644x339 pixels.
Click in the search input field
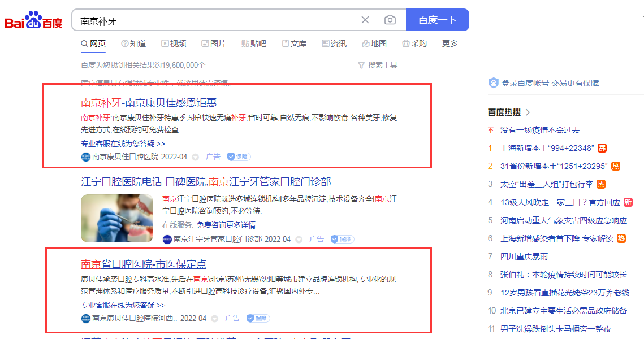point(215,20)
